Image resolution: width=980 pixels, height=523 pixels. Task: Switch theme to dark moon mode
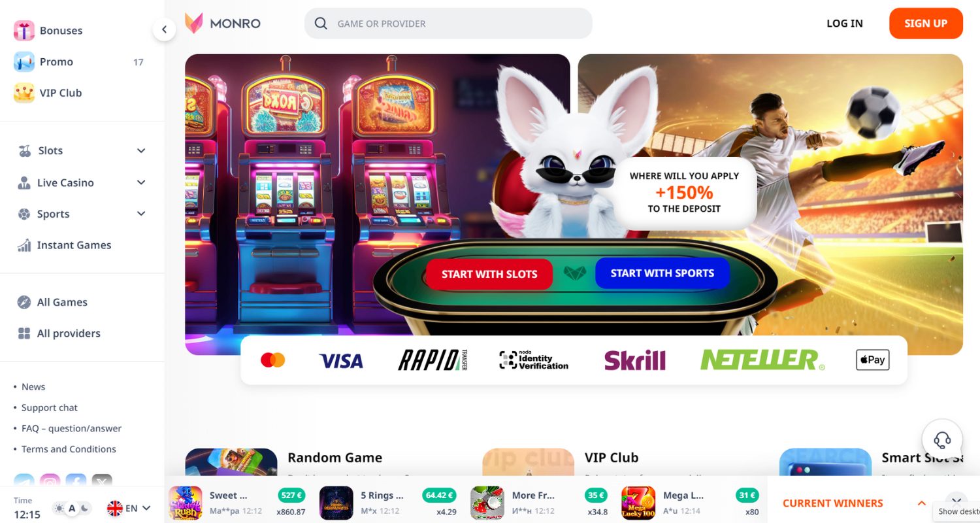pos(84,508)
